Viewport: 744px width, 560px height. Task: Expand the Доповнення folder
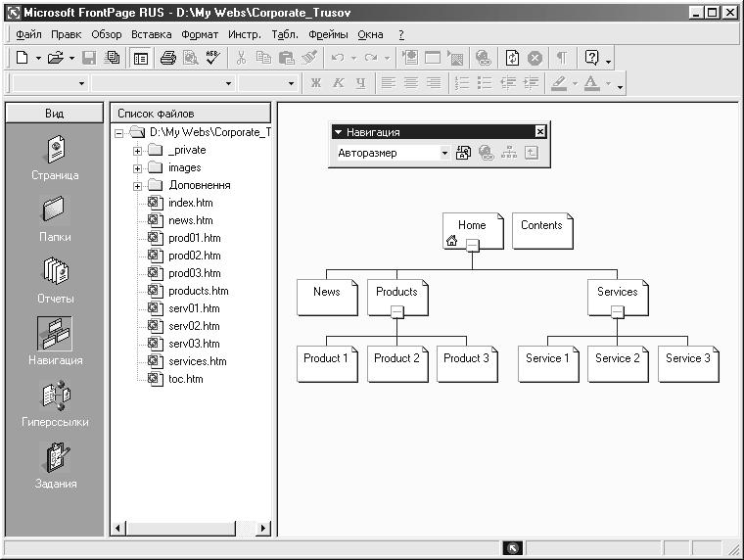[x=137, y=186]
